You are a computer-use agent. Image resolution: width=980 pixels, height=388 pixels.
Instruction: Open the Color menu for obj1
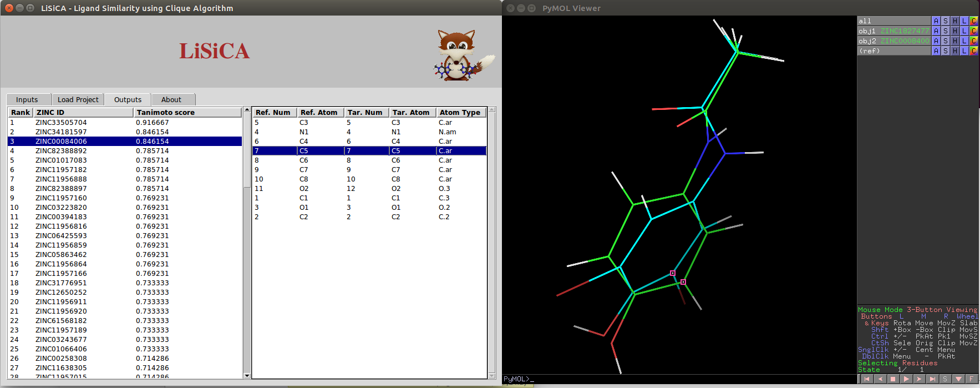point(974,31)
